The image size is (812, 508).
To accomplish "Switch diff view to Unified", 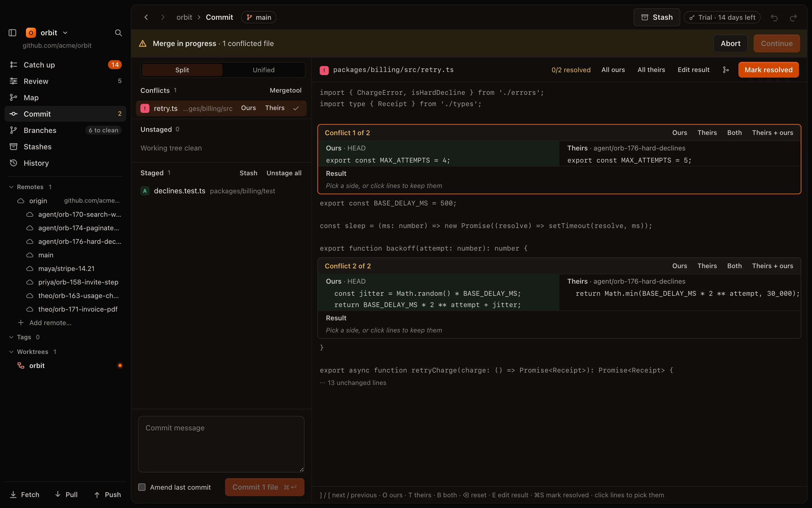I will pyautogui.click(x=263, y=70).
